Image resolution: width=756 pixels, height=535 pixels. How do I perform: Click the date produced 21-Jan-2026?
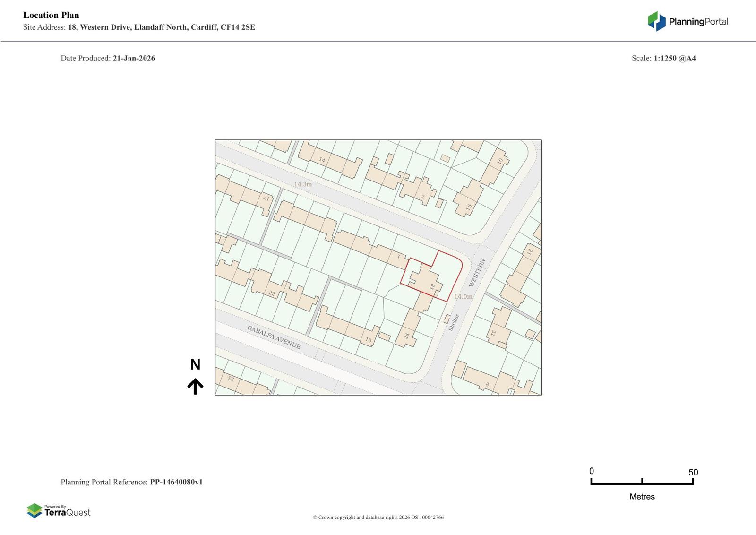(134, 59)
